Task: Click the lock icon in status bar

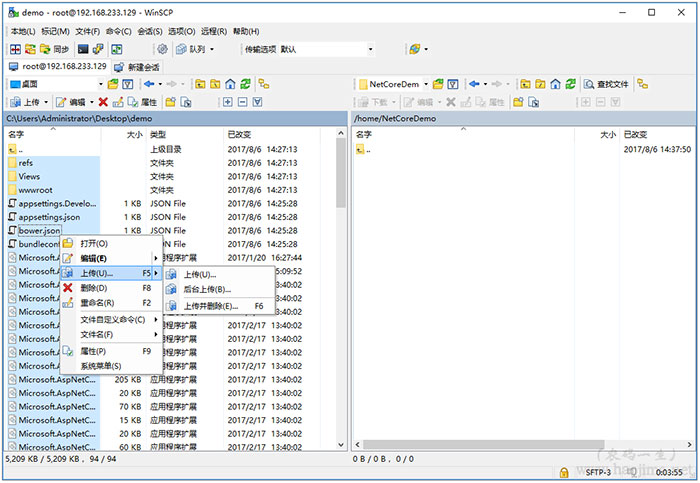Action: pyautogui.click(x=564, y=472)
